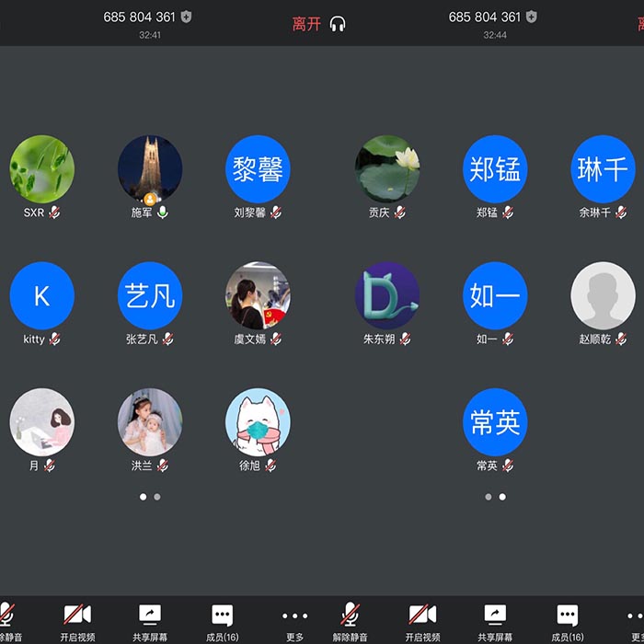Enable 开启视频 in the right meeting toolbar
This screenshot has height=644, width=644.
(422, 621)
